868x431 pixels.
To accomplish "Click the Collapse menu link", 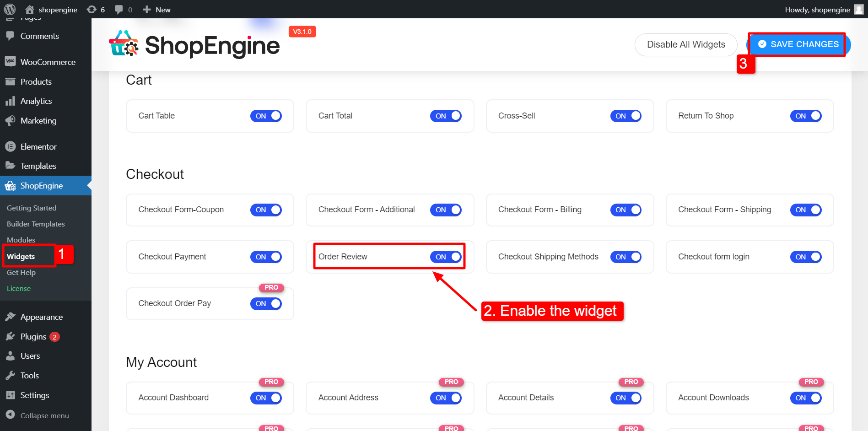I will click(44, 415).
